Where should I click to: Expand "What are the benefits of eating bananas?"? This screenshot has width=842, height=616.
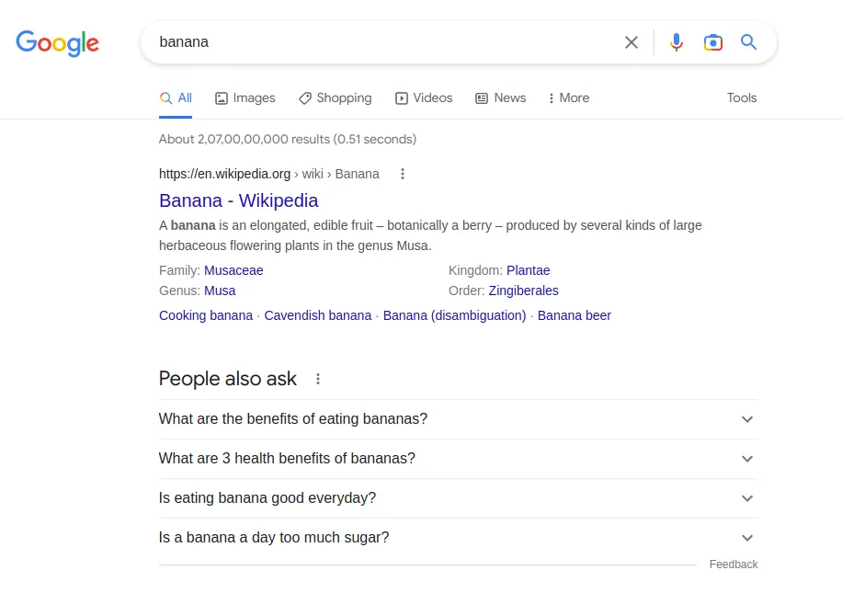tap(458, 419)
